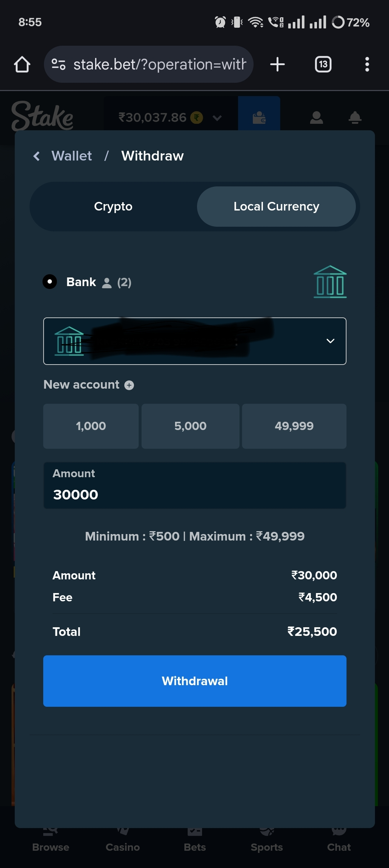The width and height of the screenshot is (389, 868).
Task: Select the Bank radio button
Action: coord(50,282)
